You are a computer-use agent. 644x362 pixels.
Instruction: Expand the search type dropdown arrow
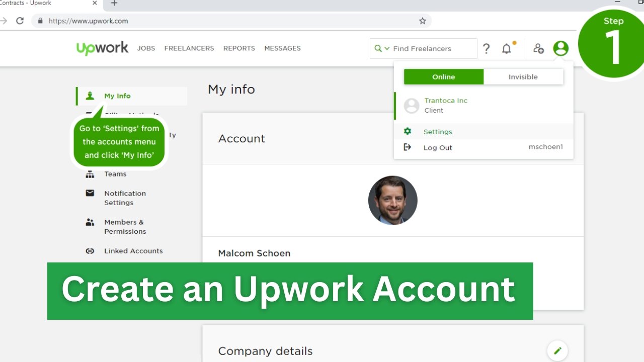[x=387, y=49]
